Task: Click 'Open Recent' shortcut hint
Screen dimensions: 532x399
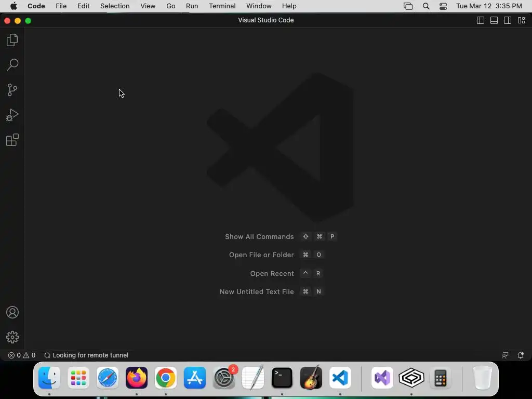Action: coord(286,273)
